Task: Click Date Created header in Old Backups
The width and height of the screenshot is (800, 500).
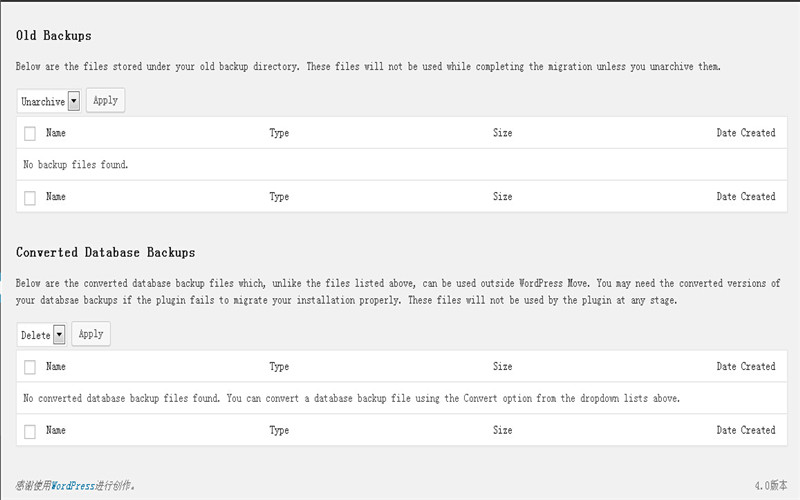Action: tap(745, 133)
